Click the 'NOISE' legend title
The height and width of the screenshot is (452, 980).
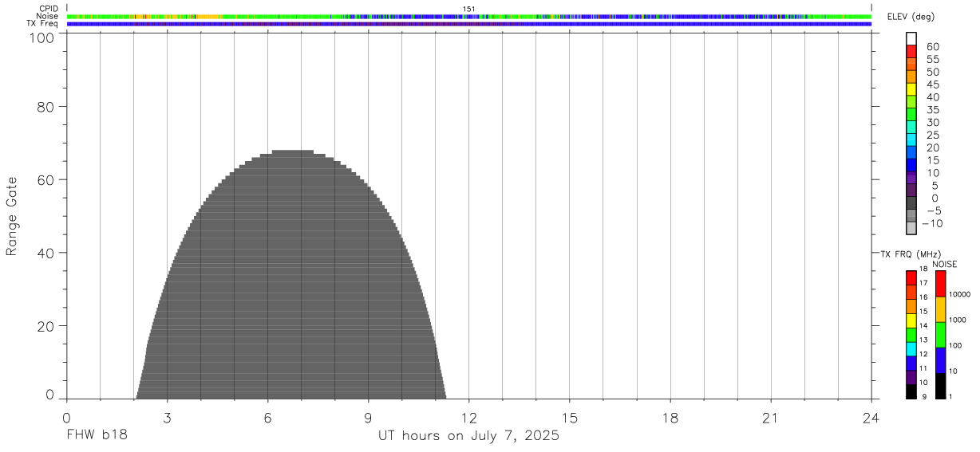click(944, 264)
